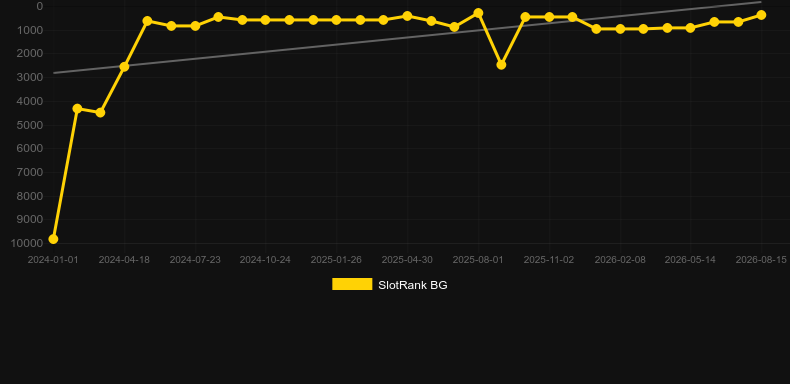Click the x-axis label 2025-04-30
Viewport: 790px width, 384px height.
coord(407,260)
